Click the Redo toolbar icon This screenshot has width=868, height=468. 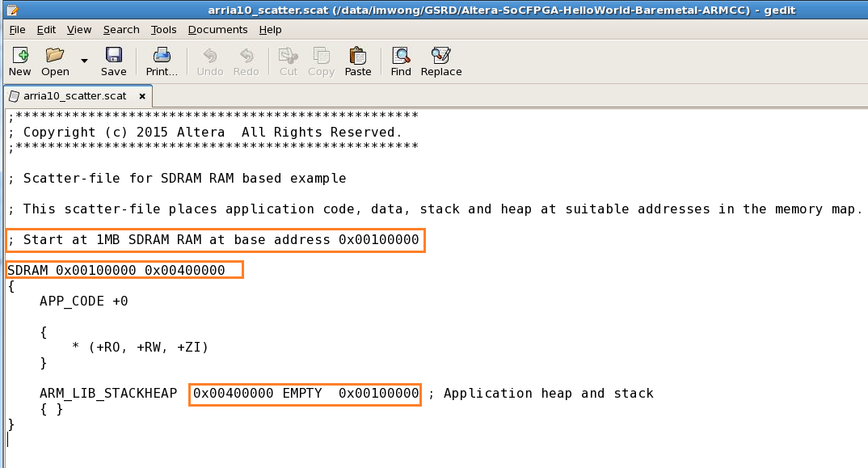click(x=246, y=56)
